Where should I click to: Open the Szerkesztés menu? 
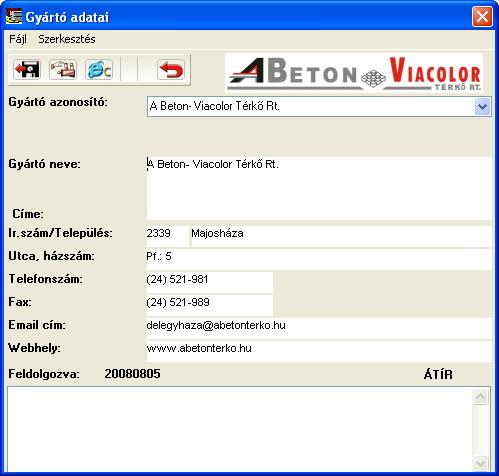click(67, 39)
